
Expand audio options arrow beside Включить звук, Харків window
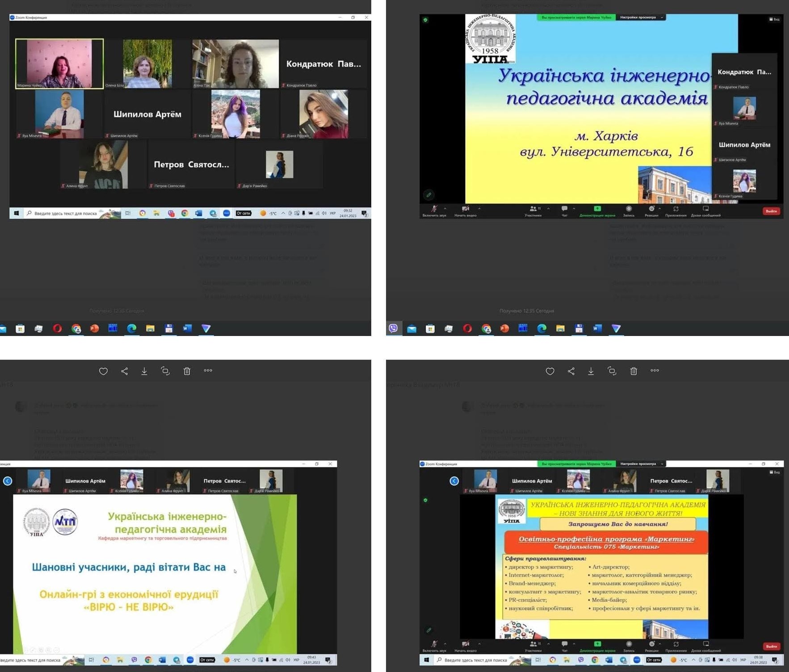445,208
